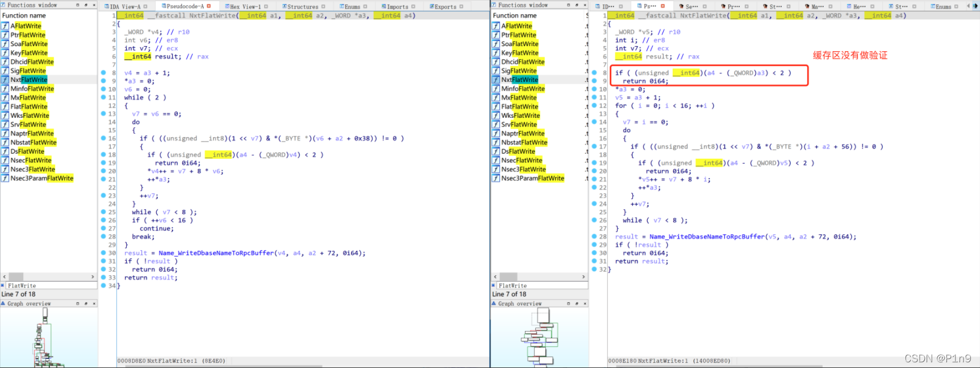Select NaptrFlatWrite in left function list
The height and width of the screenshot is (368, 980).
point(32,134)
